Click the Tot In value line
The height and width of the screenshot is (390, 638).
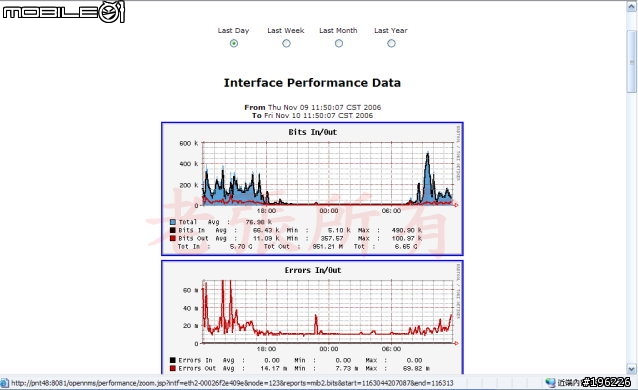pos(297,247)
